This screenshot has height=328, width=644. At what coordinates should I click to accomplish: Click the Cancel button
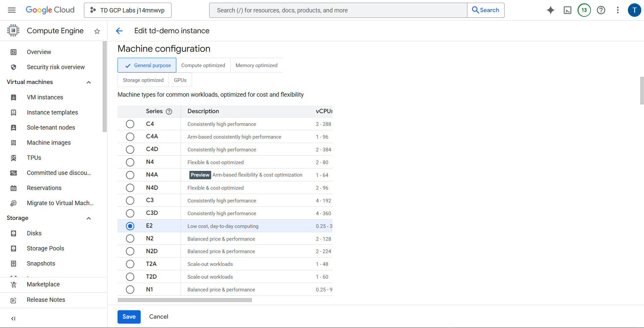158,317
